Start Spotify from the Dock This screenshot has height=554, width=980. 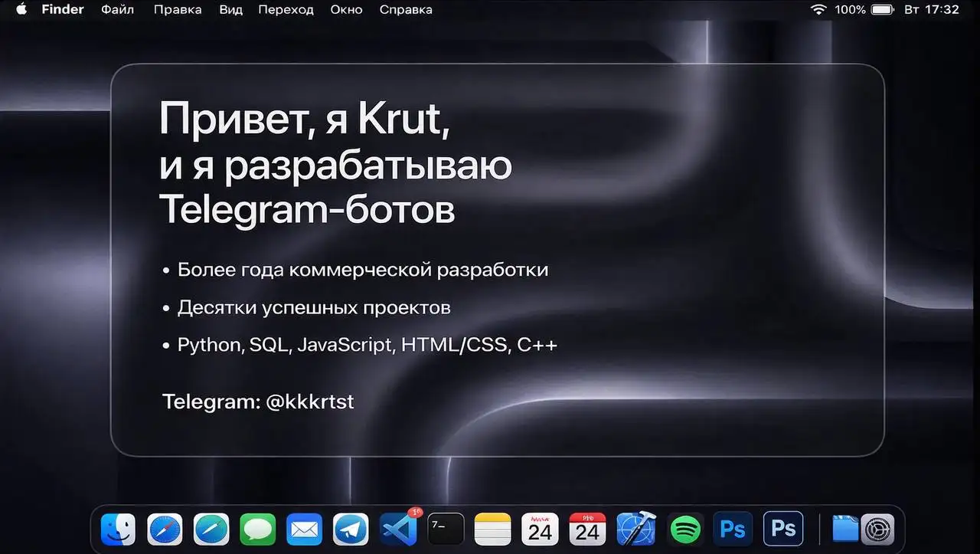(x=685, y=529)
